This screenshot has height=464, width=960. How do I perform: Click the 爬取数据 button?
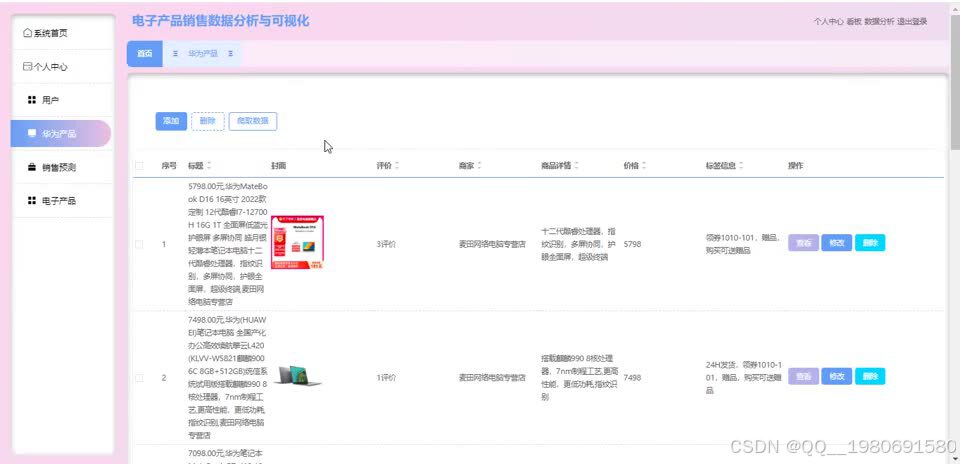coord(253,121)
